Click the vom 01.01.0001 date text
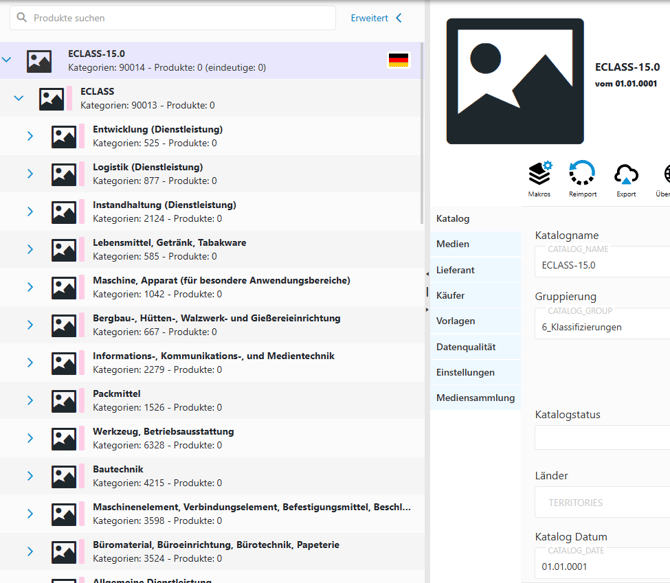 pyautogui.click(x=626, y=84)
